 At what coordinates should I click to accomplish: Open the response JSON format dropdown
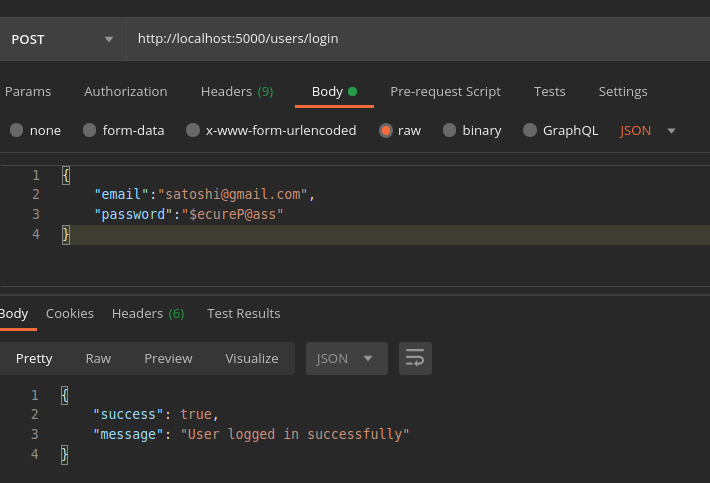pos(346,358)
